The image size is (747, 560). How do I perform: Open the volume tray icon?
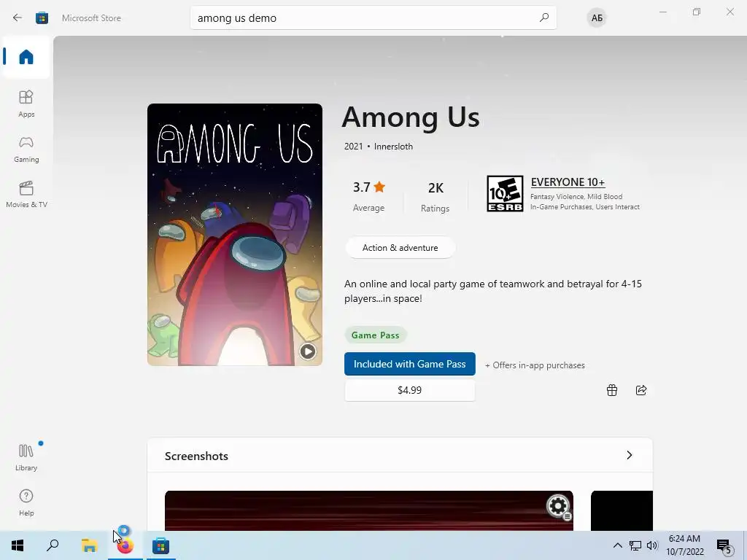point(652,545)
